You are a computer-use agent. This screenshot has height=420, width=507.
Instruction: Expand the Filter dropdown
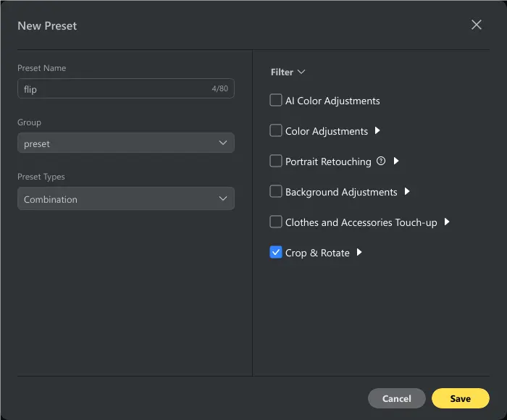click(x=288, y=72)
